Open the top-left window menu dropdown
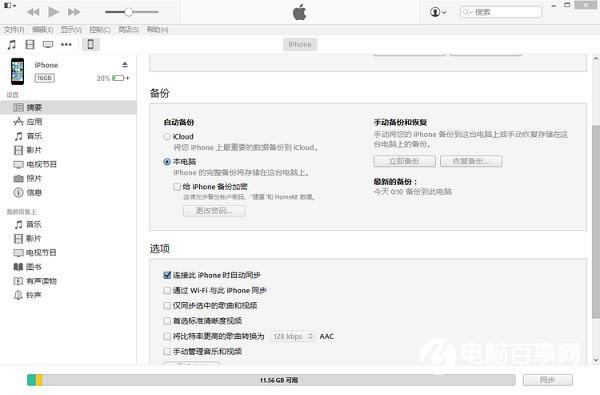Image resolution: width=600 pixels, height=395 pixels. (x=10, y=6)
